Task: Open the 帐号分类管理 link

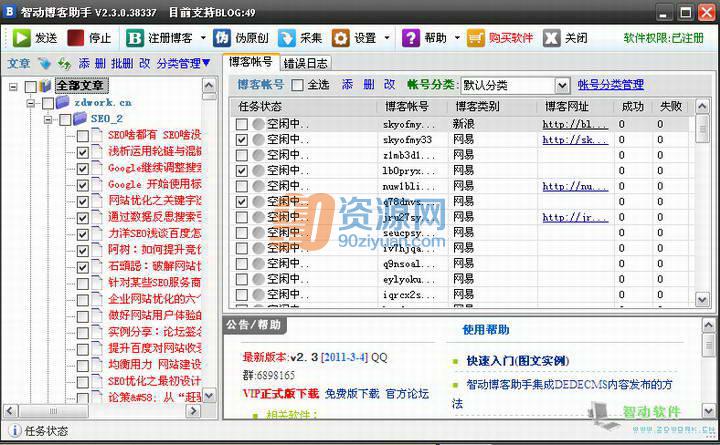Action: coord(610,84)
